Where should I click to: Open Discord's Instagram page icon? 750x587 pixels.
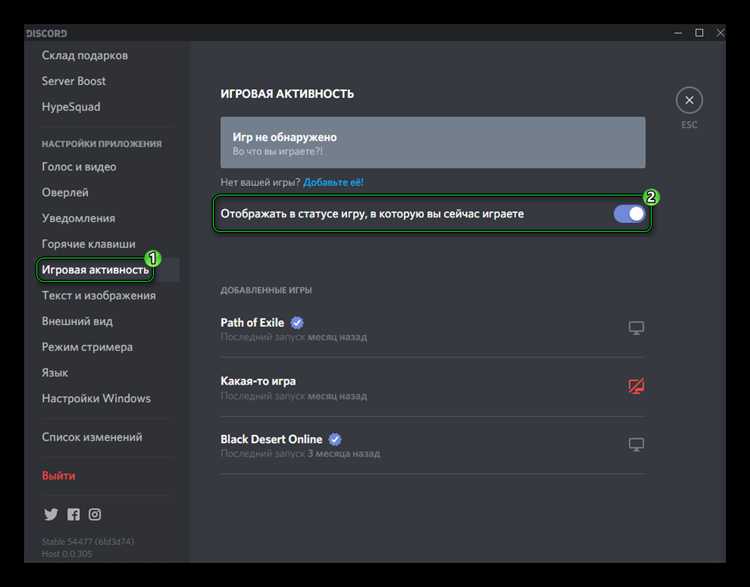point(95,514)
